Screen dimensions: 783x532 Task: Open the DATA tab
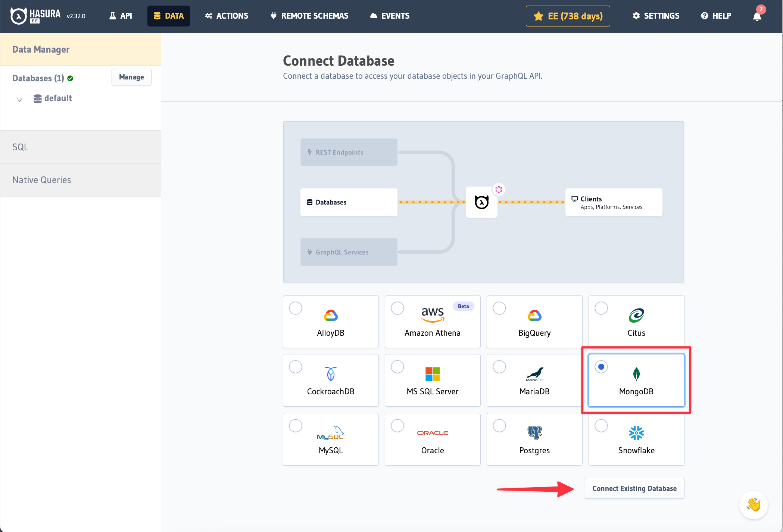tap(169, 16)
